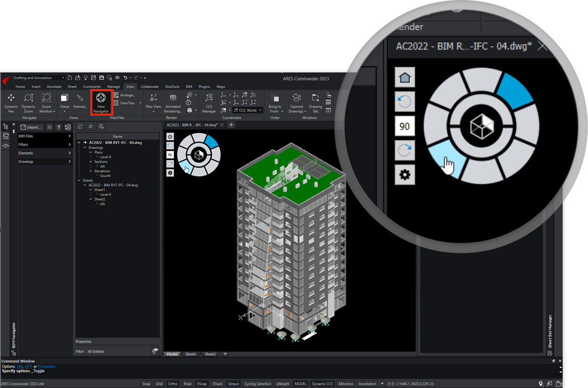Open the Annotation scale dropdown in status bar
The width and height of the screenshot is (588, 388).
tap(371, 383)
